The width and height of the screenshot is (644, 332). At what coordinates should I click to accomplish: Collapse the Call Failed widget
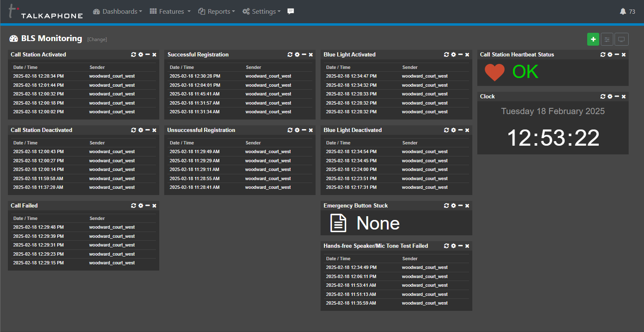point(148,206)
